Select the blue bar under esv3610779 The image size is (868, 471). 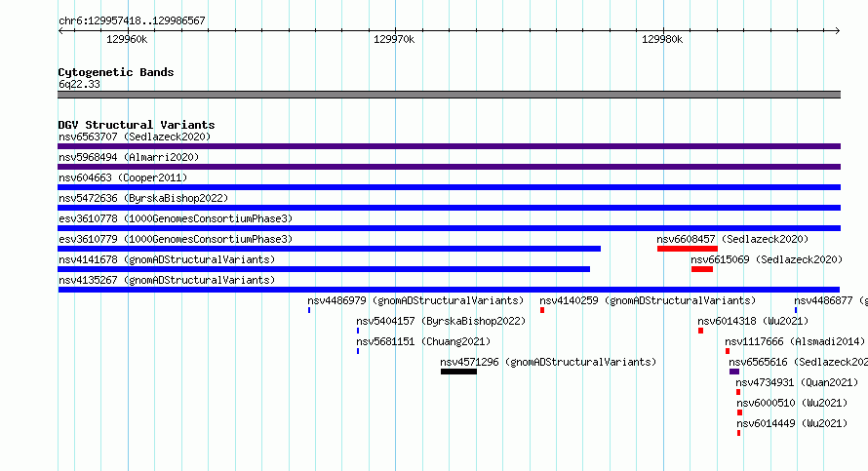pyautogui.click(x=330, y=249)
